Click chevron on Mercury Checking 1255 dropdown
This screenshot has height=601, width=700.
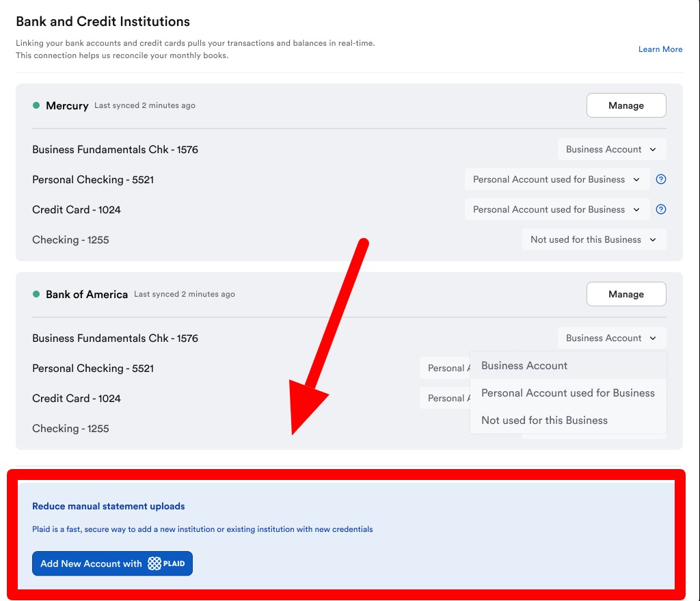coord(653,240)
